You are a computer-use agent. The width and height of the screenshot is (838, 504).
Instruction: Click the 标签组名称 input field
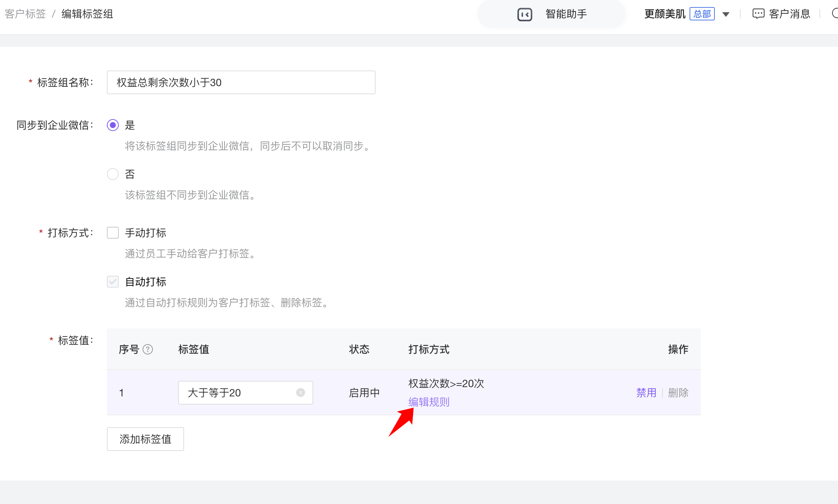pos(241,82)
